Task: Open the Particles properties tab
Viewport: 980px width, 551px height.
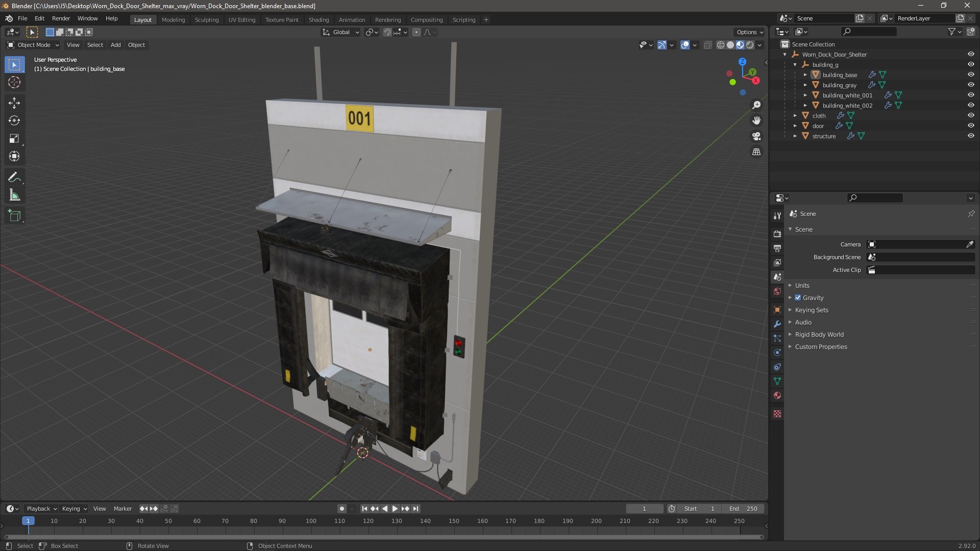Action: click(777, 338)
